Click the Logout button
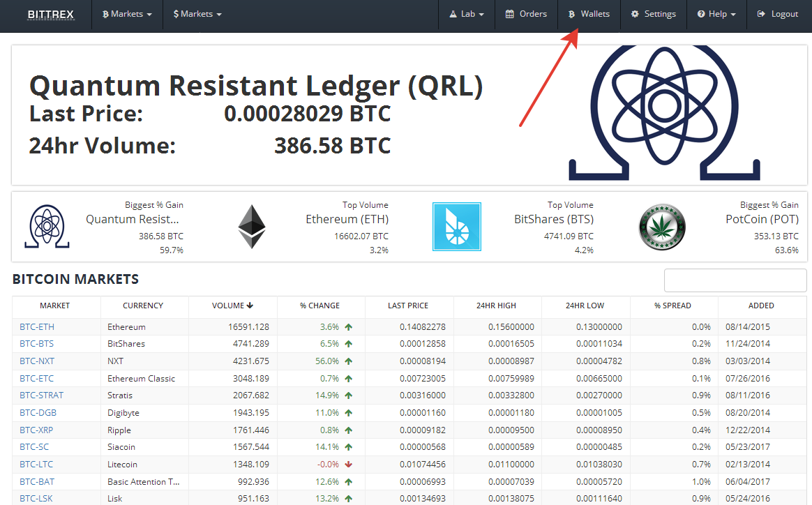This screenshot has height=505, width=812. [777, 14]
